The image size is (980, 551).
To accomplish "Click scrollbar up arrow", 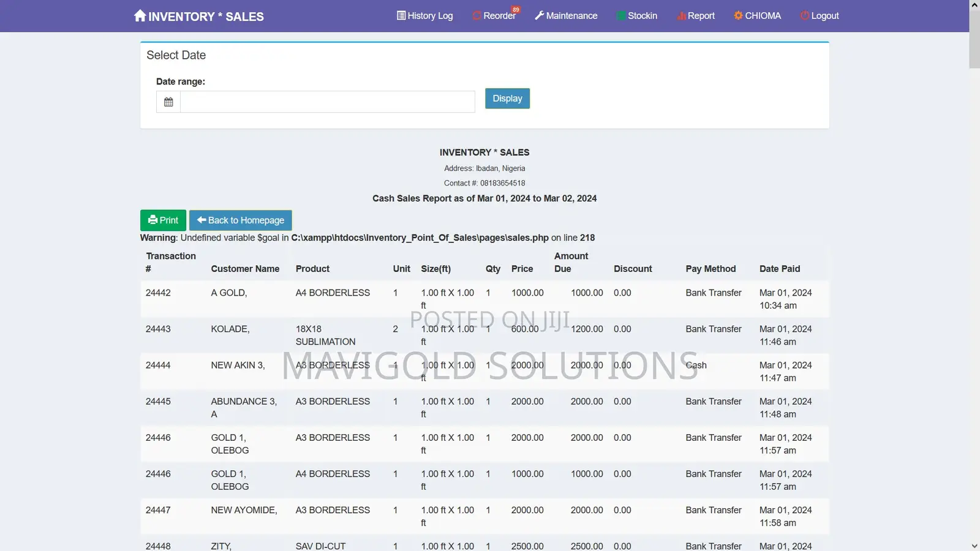I will click(974, 5).
